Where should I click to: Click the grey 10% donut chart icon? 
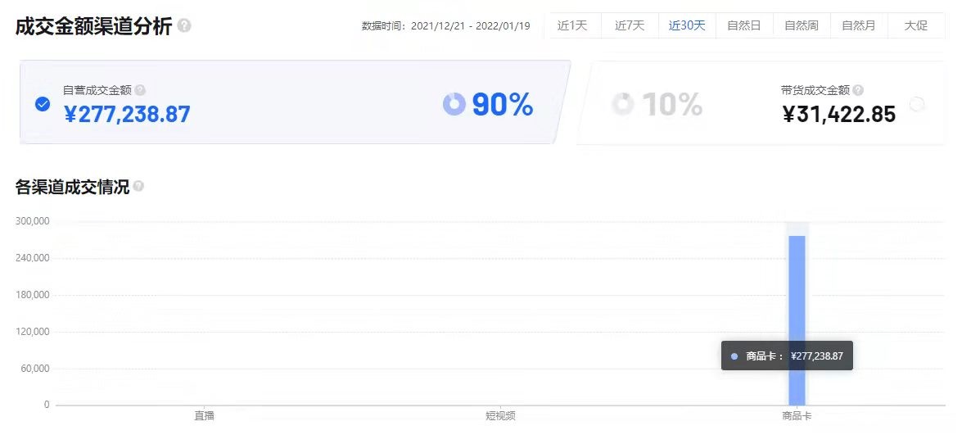(x=622, y=104)
